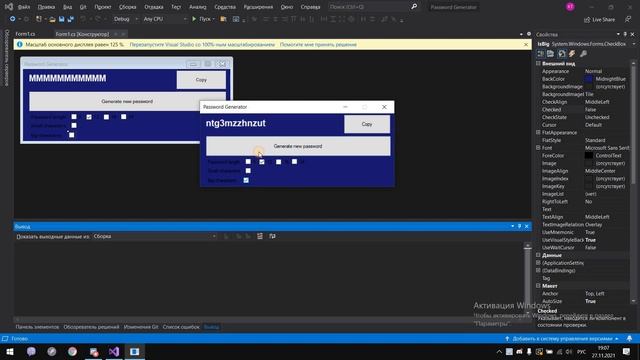Open the Отладка menu

click(153, 7)
